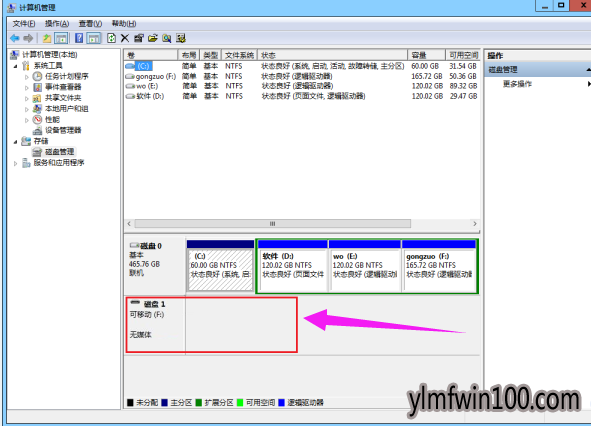
Task: Click the 磁盘 0 disk icon
Action: pos(135,245)
